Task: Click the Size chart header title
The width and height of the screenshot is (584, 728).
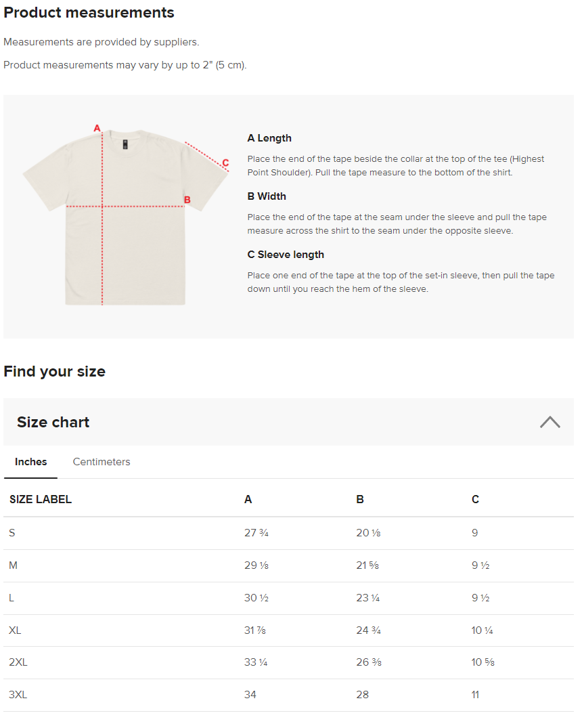Action: 53,422
